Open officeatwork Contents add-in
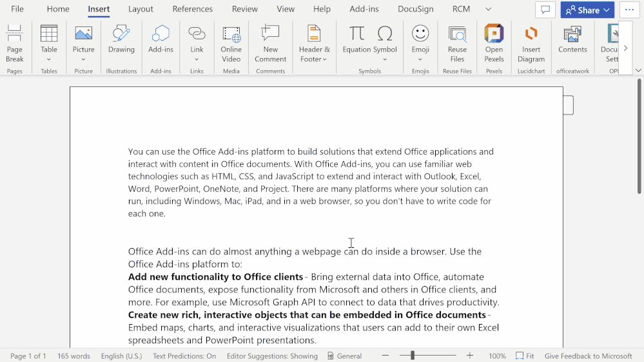The height and width of the screenshot is (362, 644). [x=572, y=39]
